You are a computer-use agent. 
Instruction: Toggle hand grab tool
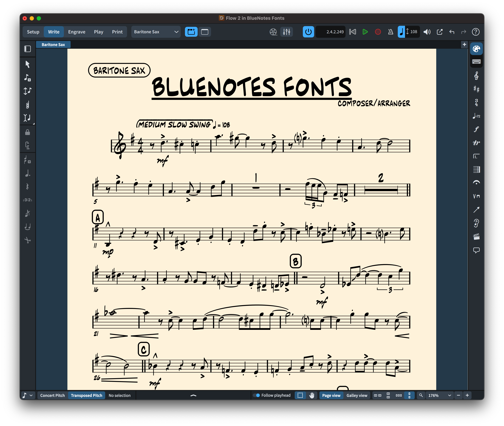(x=312, y=395)
